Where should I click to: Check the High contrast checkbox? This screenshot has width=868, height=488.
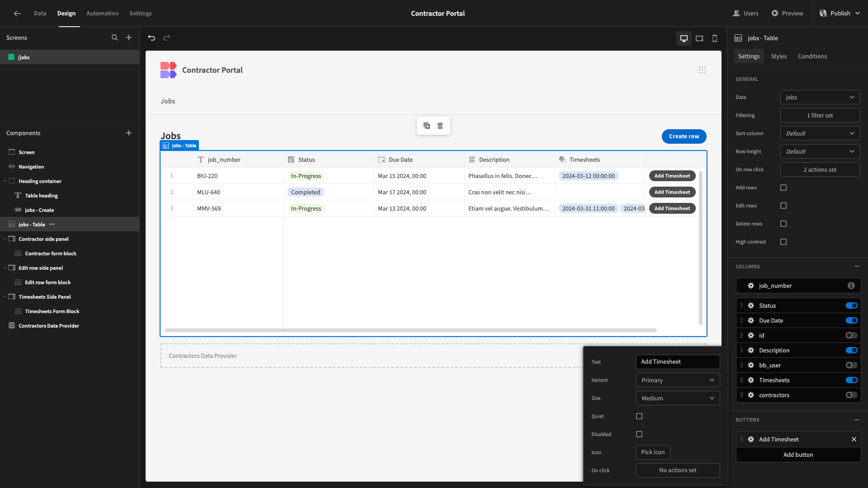(783, 242)
